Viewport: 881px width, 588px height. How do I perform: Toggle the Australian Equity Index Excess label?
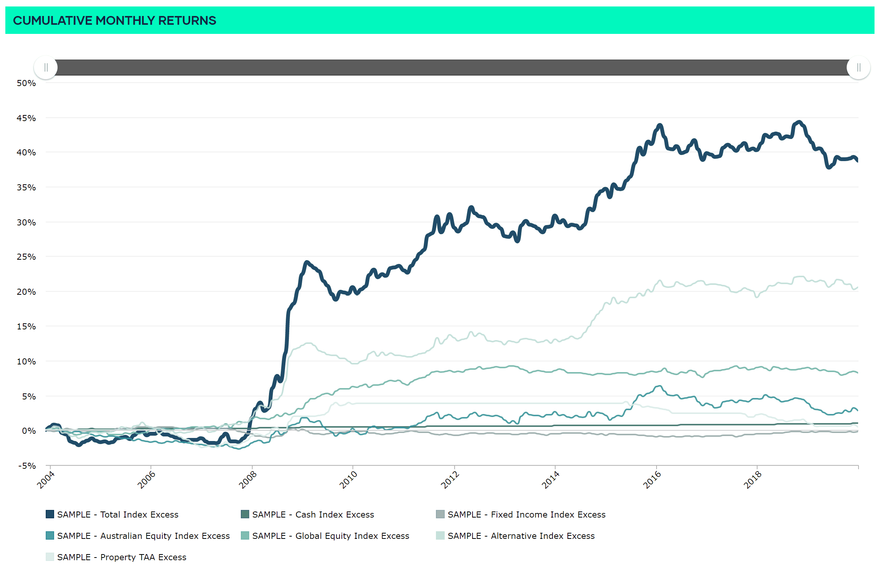143,536
